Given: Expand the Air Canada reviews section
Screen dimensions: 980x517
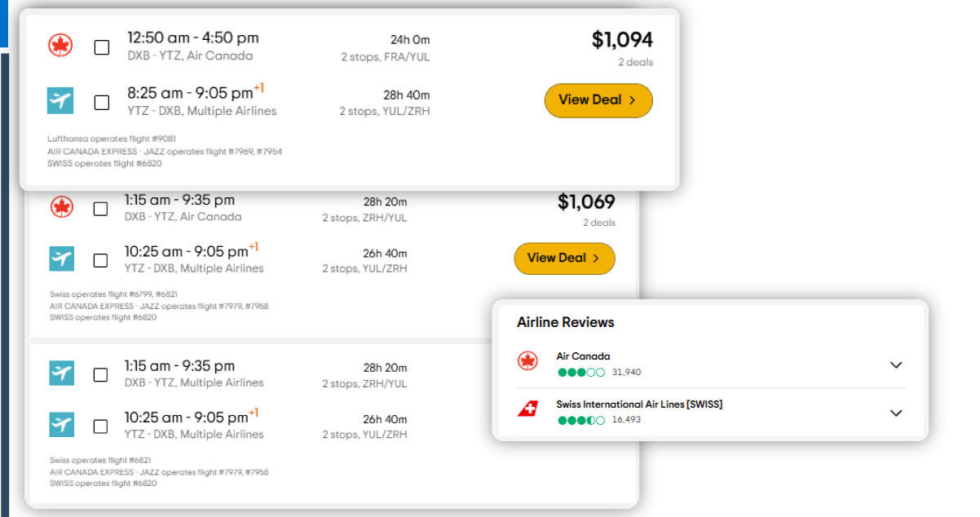Looking at the screenshot, I should click(896, 365).
